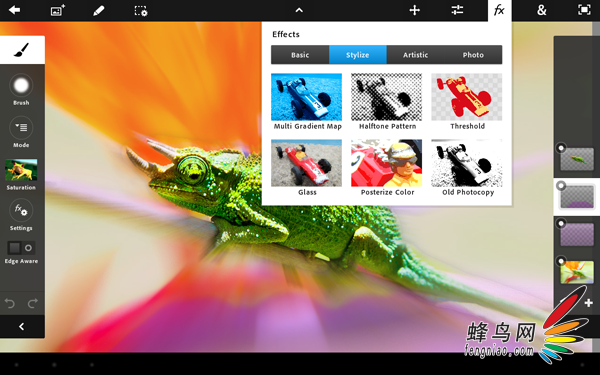The width and height of the screenshot is (600, 375).
Task: Collapse left tool panel with arrow
Action: click(x=22, y=326)
